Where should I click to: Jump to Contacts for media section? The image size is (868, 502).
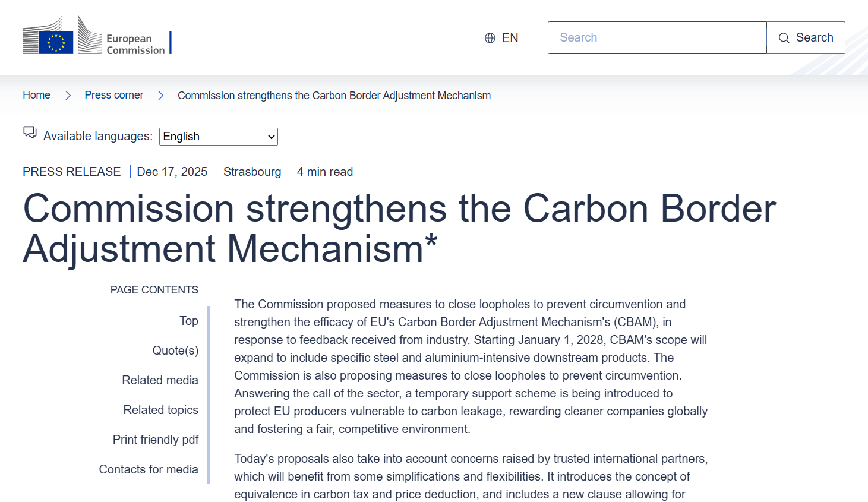click(149, 469)
